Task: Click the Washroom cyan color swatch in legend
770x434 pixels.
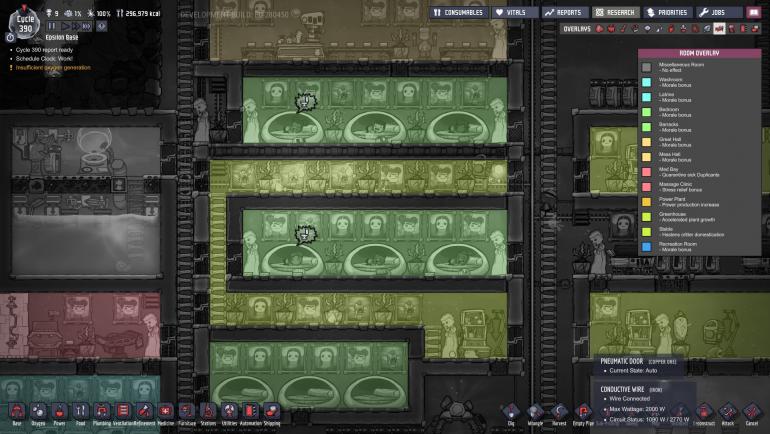Action: coord(647,82)
